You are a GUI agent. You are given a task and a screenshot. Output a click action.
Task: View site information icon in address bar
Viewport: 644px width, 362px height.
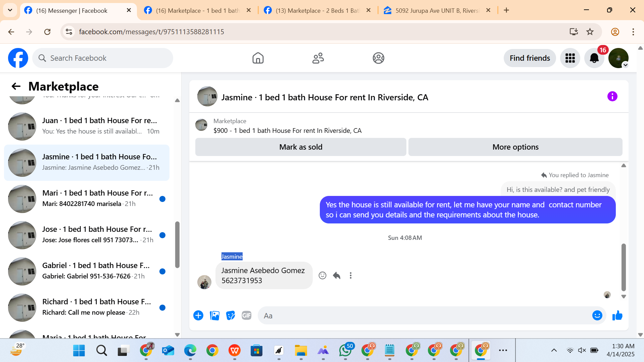(69, 32)
